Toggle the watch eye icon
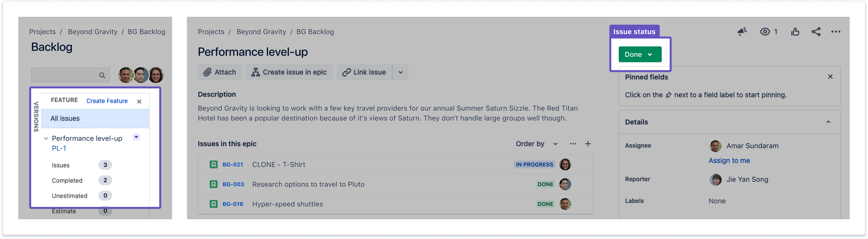Screen dimensions: 868x239 tap(765, 32)
